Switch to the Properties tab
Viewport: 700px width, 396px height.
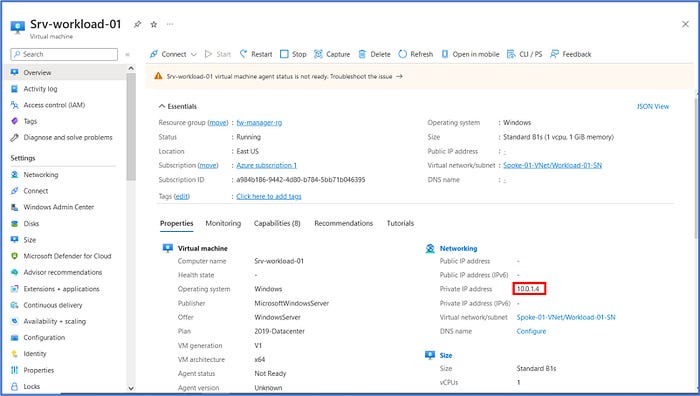pyautogui.click(x=176, y=223)
